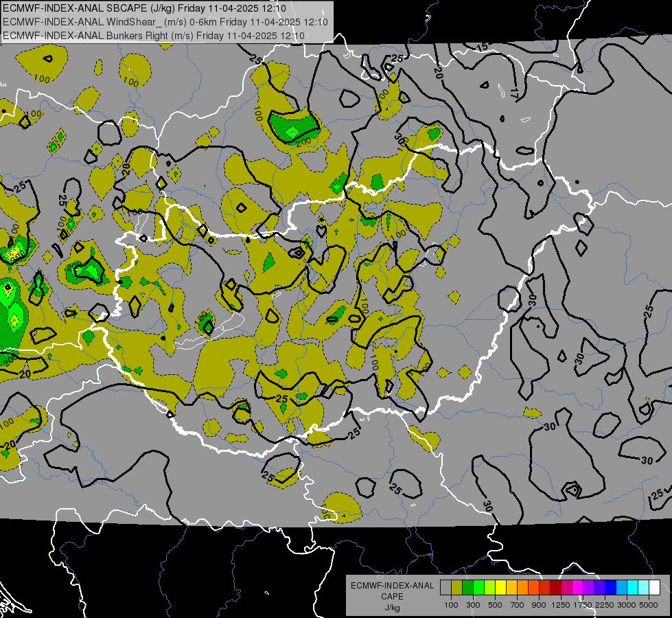
Task: Click the gray below-100 legend swatch
Action: click(446, 588)
